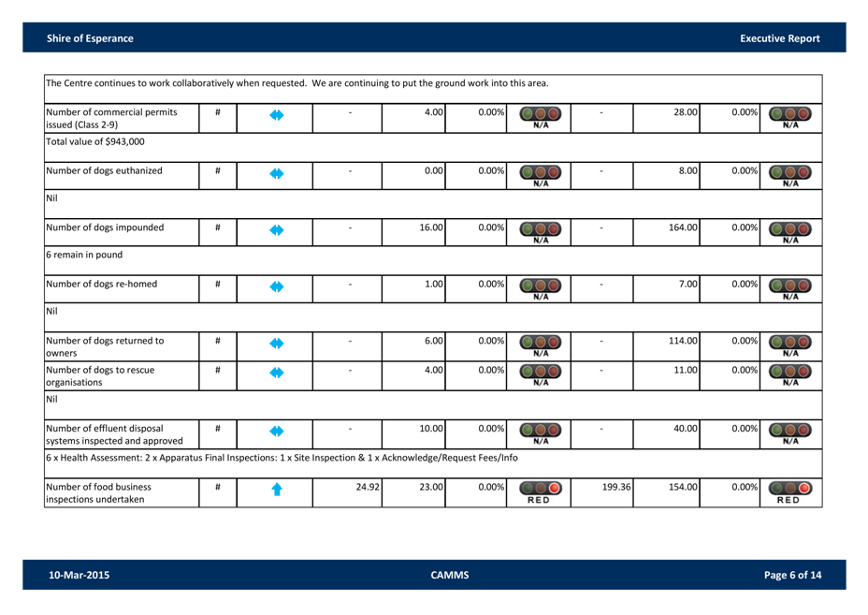The image size is (868, 615).
Task: Click the trend arrow icon for commercial permits issued
Action: 276,117
